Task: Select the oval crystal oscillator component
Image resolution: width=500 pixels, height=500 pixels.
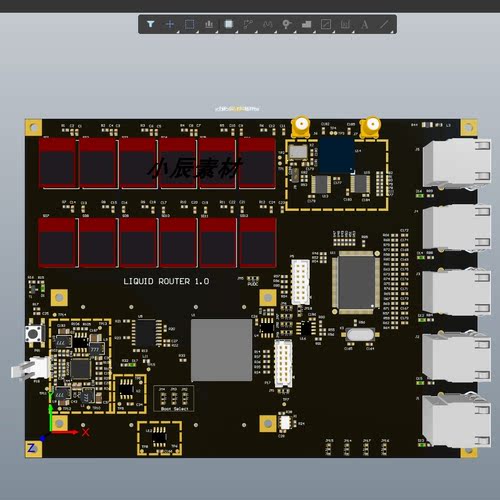Action: [360, 334]
